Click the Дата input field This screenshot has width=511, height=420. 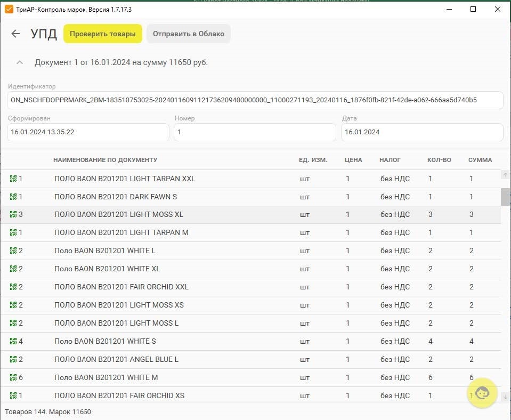tap(422, 132)
